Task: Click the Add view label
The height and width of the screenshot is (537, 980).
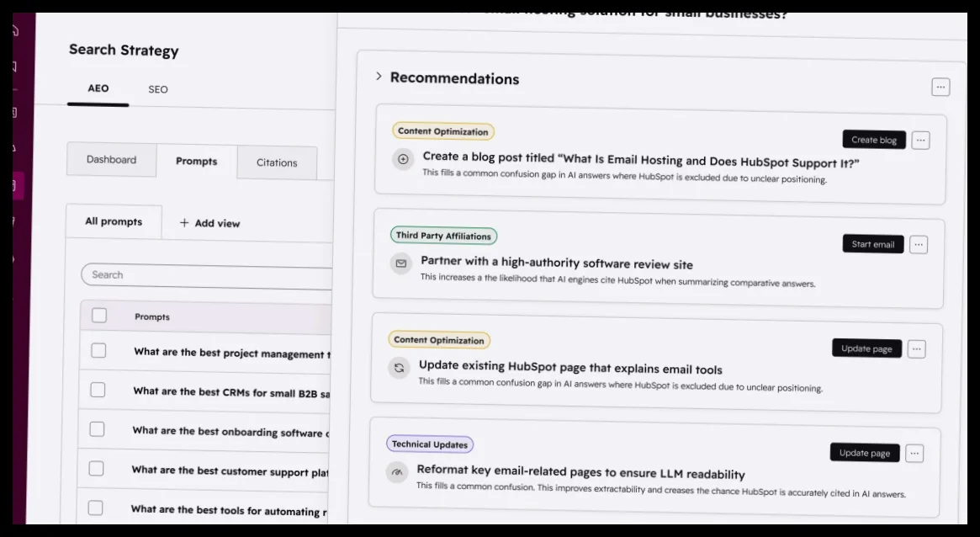Action: (x=217, y=223)
